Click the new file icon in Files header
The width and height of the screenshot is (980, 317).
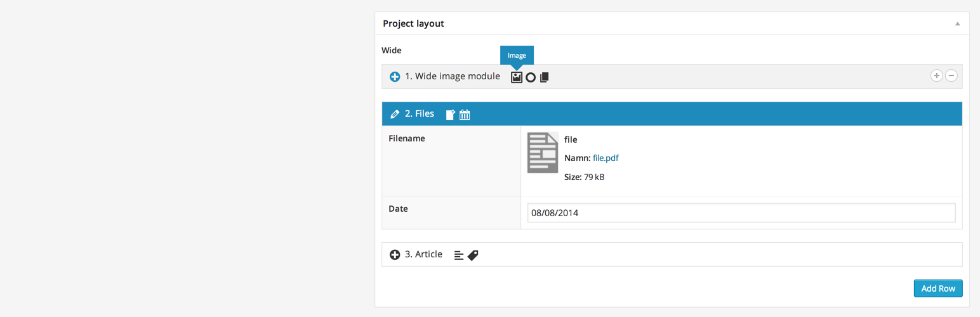click(x=451, y=114)
